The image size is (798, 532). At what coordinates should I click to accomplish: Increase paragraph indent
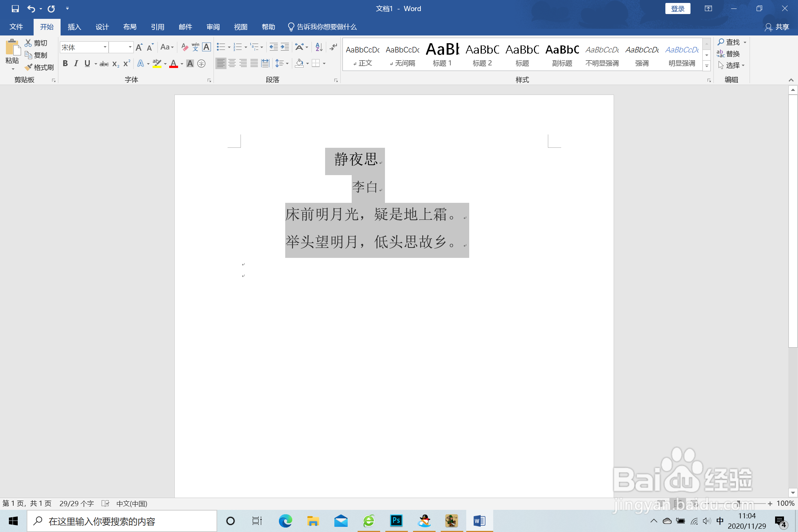[x=285, y=47]
